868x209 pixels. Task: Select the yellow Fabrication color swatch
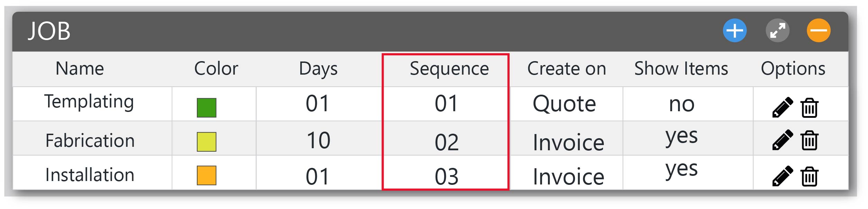point(207,142)
